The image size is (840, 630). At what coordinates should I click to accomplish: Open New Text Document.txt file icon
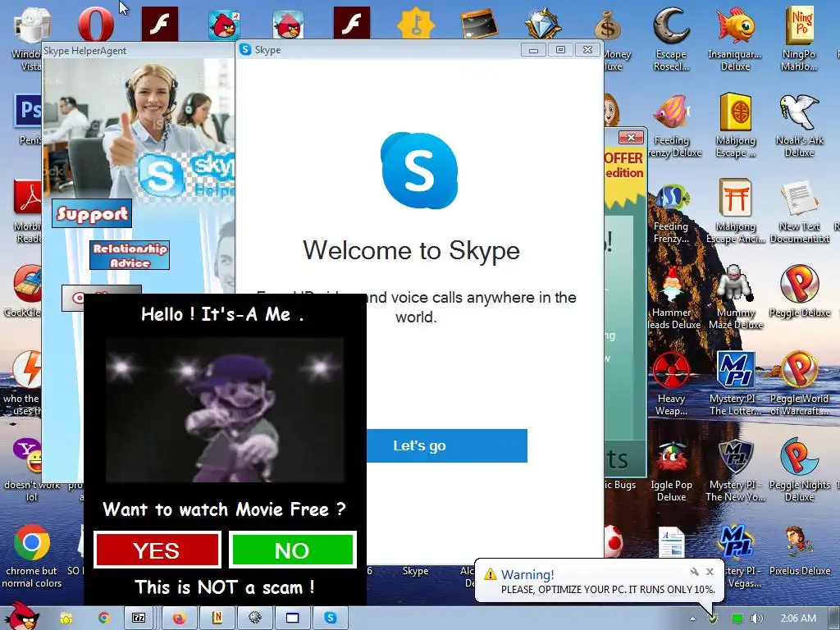(799, 198)
